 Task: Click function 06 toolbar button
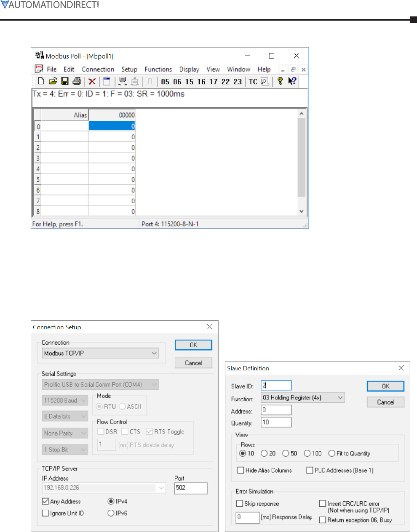click(x=177, y=82)
